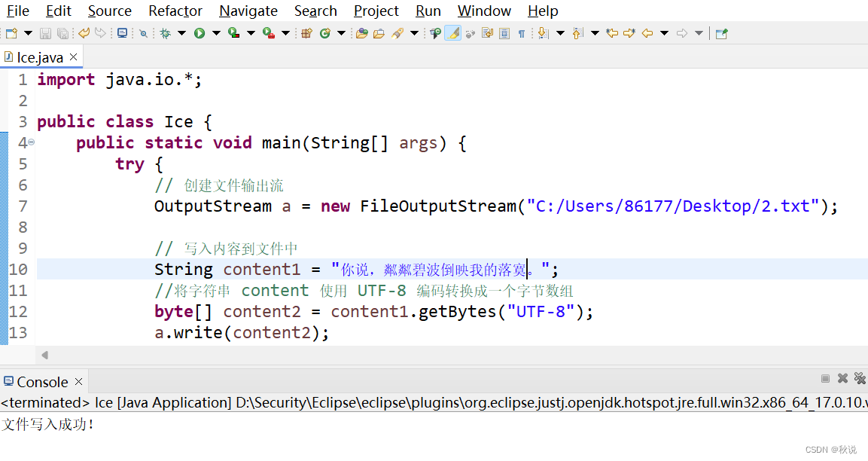Viewport: 868px width, 461px height.
Task: Open the Help menu
Action: tap(543, 11)
